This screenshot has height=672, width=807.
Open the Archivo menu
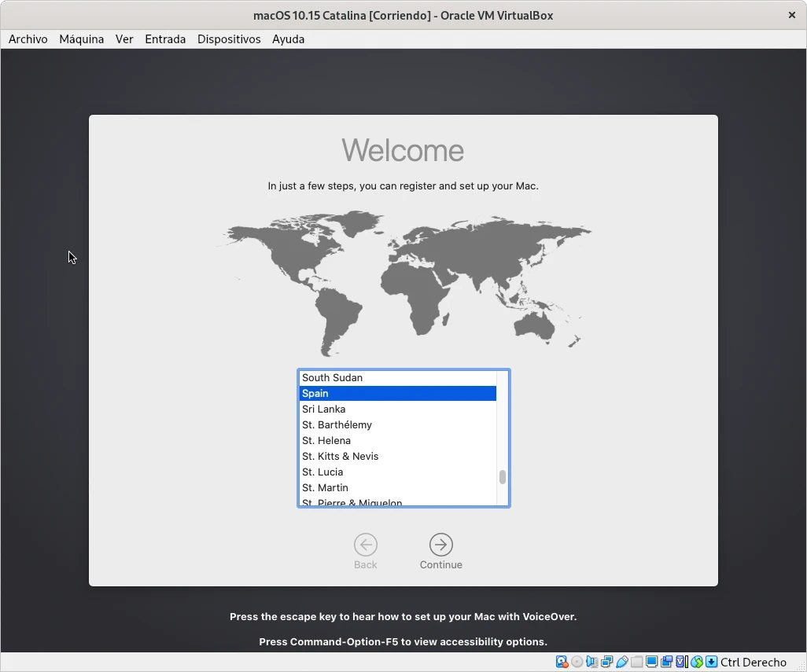(28, 39)
